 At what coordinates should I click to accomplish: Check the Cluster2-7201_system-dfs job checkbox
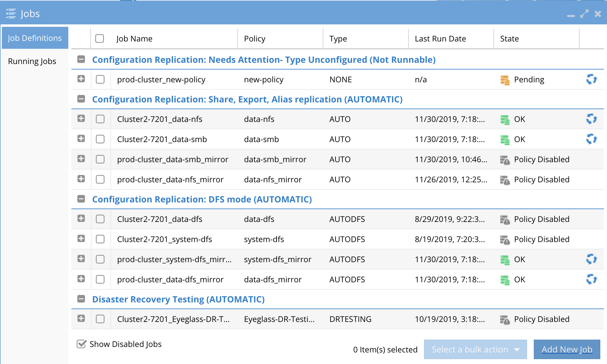[100, 239]
